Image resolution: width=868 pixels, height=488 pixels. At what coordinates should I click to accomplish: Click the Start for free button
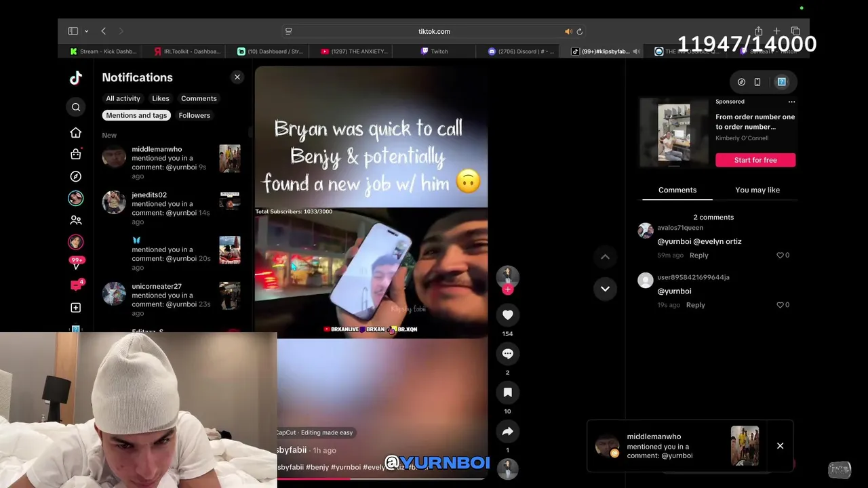755,160
